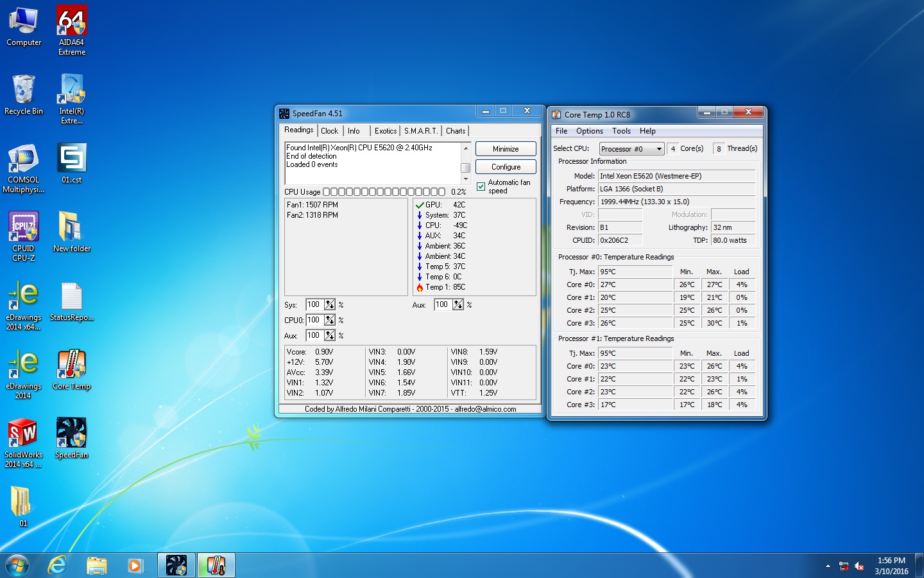The height and width of the screenshot is (578, 924).
Task: Launch CPUID CPU-Z shortcut
Action: pyautogui.click(x=24, y=237)
